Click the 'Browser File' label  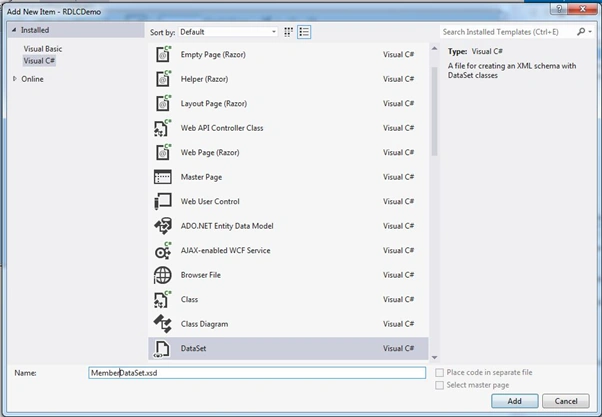click(x=200, y=275)
